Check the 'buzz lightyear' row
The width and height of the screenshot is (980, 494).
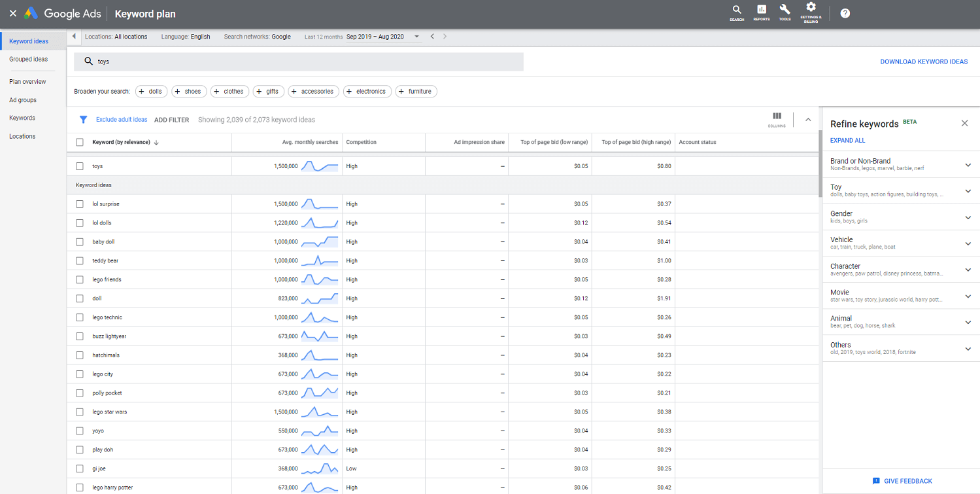coord(80,336)
